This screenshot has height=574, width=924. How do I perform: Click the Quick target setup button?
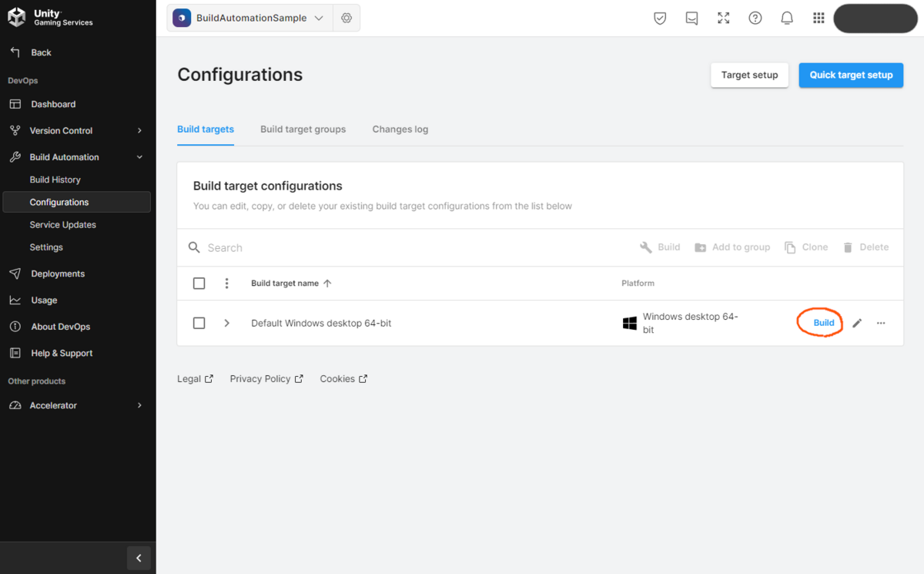850,75
